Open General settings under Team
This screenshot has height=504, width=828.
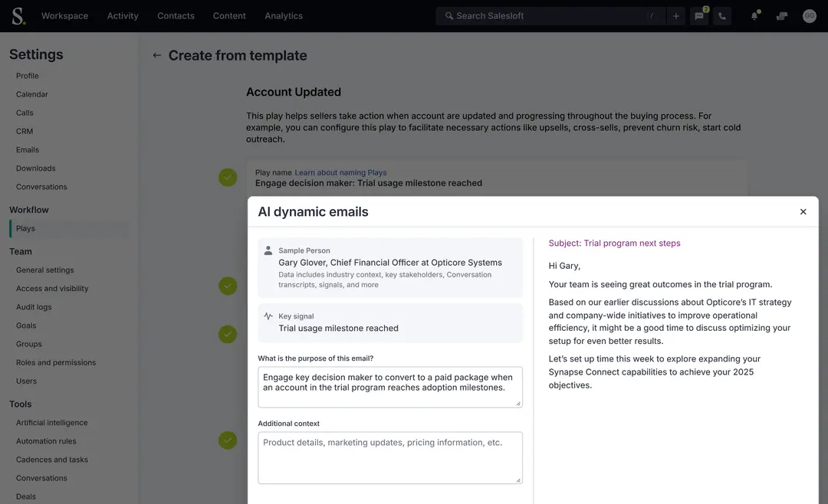[x=45, y=270]
